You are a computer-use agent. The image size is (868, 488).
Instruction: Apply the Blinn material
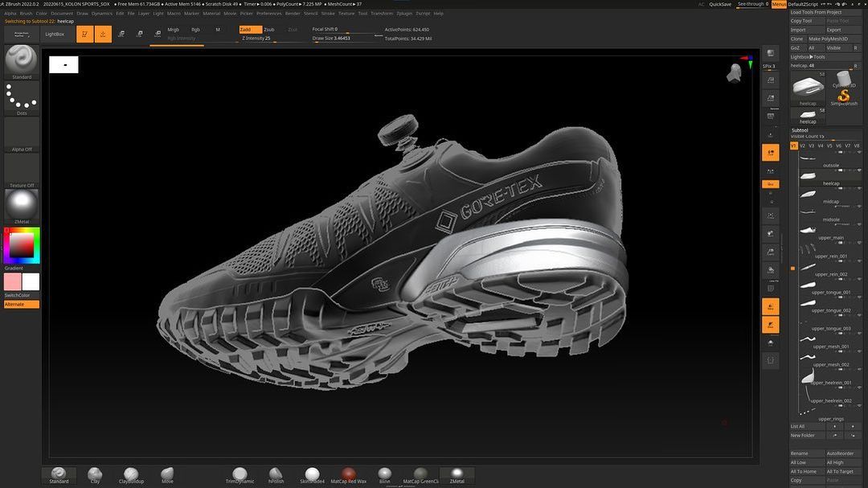click(384, 475)
